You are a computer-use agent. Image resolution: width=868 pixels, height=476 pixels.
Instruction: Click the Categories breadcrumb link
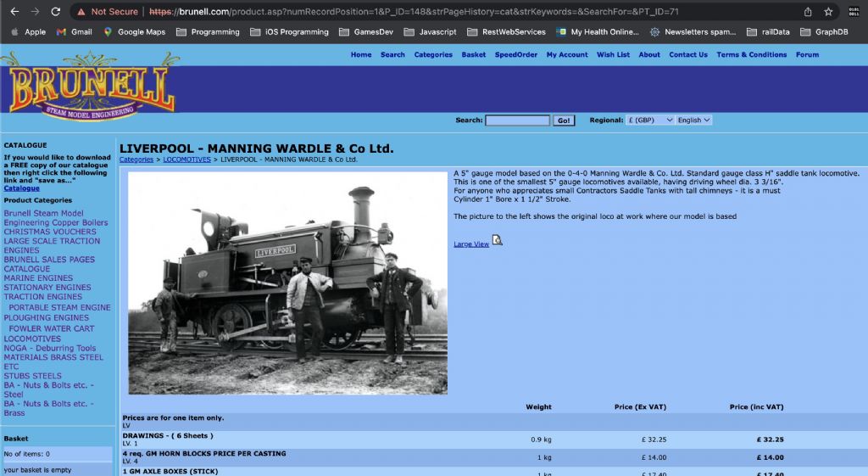pos(136,160)
